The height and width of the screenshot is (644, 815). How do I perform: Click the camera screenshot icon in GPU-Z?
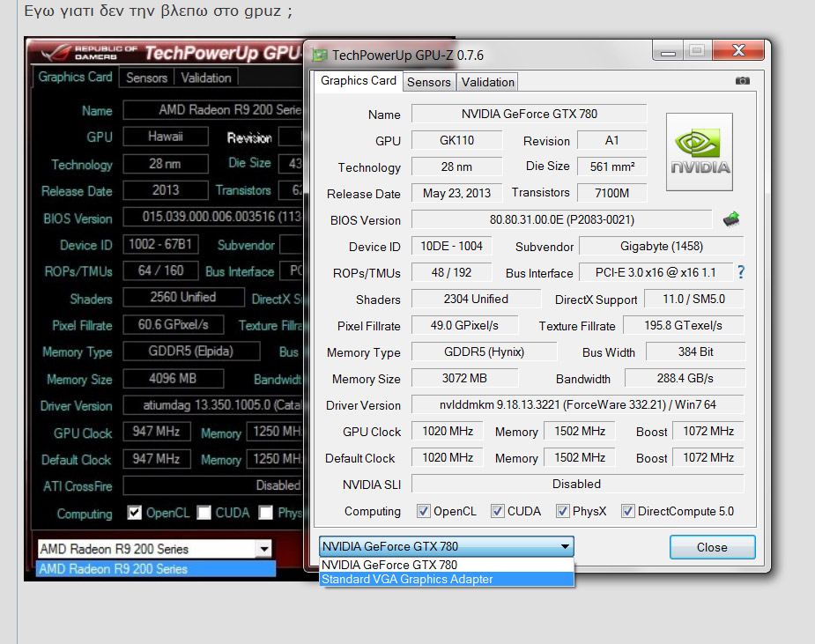[x=742, y=80]
